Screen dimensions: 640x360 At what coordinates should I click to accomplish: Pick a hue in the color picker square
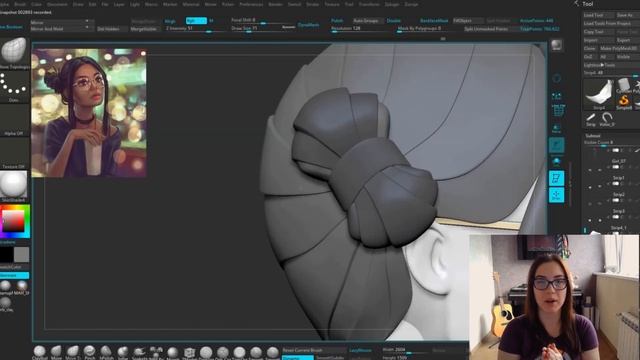[15, 221]
